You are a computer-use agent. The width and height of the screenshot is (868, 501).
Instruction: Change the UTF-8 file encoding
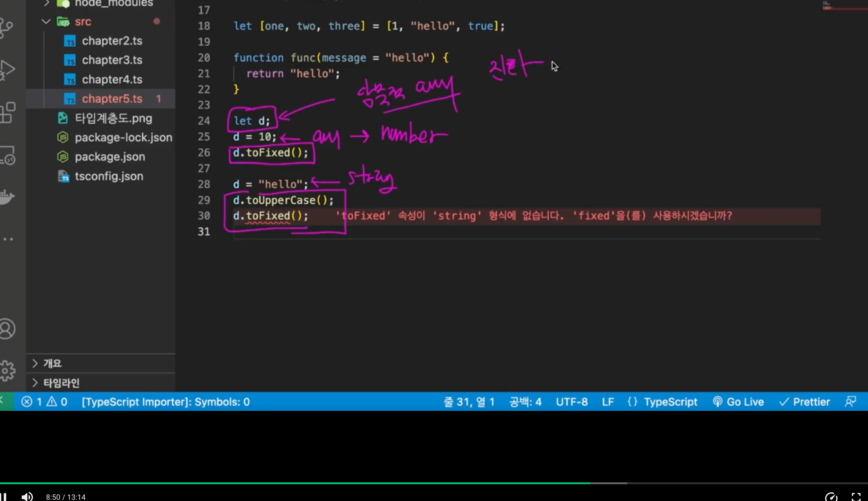pos(572,402)
